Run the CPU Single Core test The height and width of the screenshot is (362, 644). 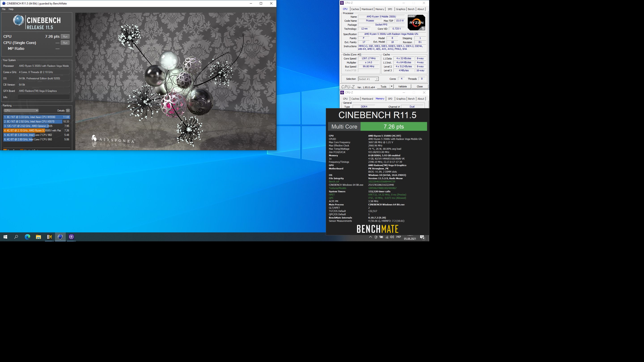click(x=65, y=43)
